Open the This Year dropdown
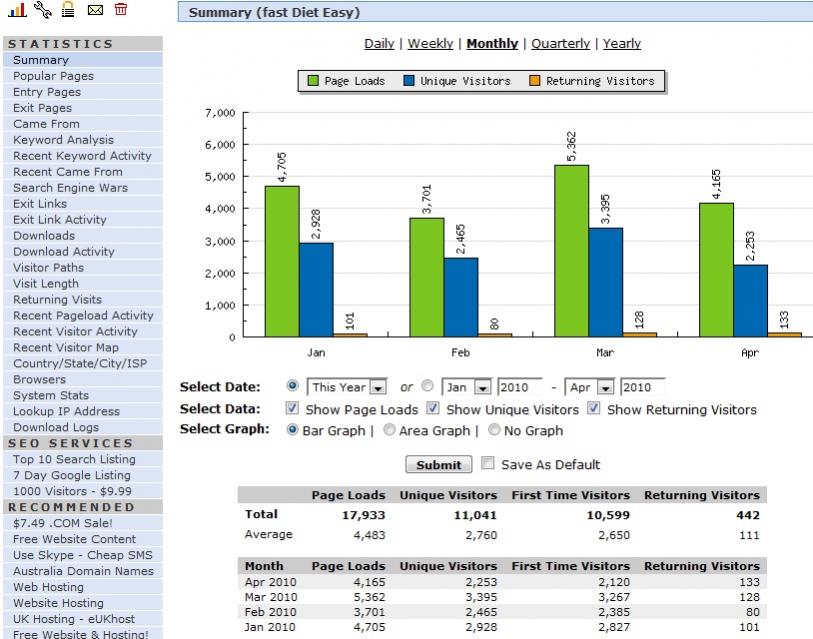813x639 pixels. pos(347,387)
